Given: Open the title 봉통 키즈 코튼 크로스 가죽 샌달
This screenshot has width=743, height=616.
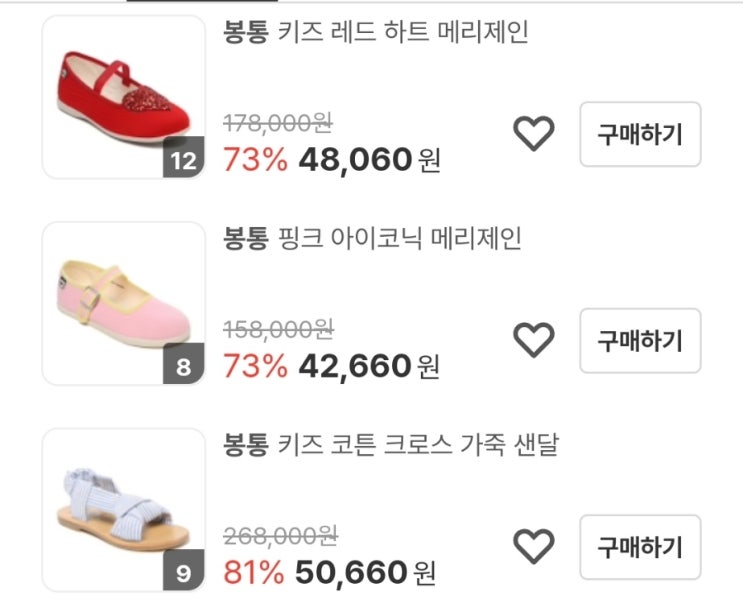Looking at the screenshot, I should [x=390, y=446].
